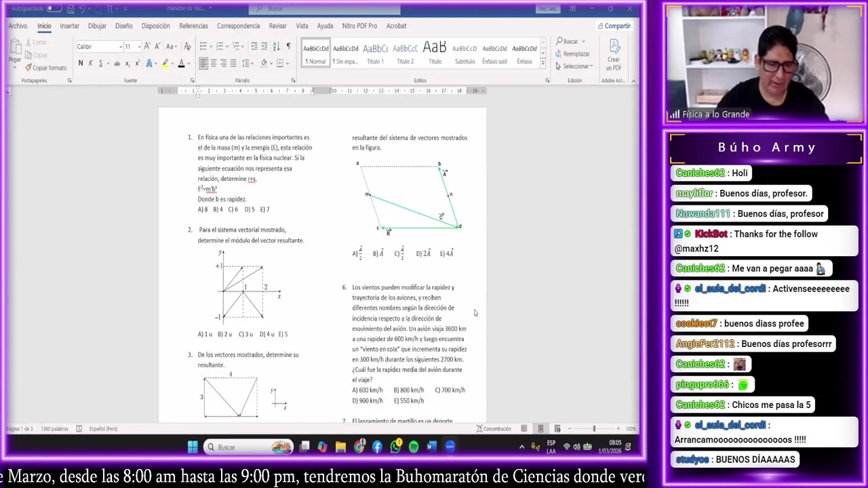Toggle paragraph marks (pilcrow)
This screenshot has width=868, height=488.
pos(288,46)
